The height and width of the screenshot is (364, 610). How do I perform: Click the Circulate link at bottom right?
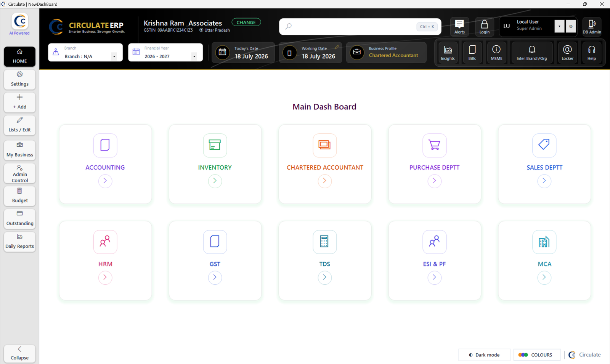pyautogui.click(x=584, y=355)
